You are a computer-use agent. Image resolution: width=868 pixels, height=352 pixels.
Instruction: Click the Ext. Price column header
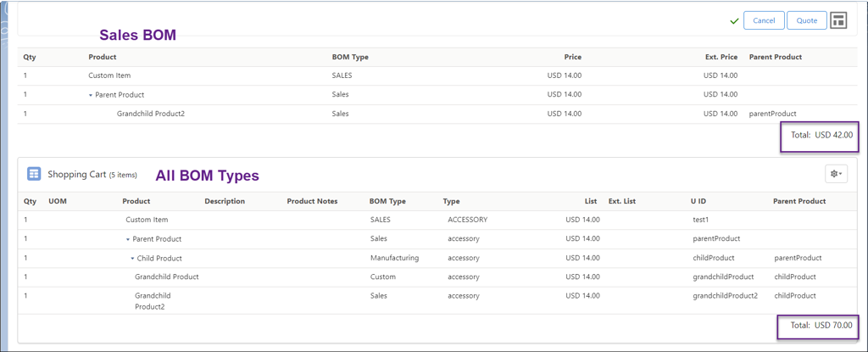(721, 57)
